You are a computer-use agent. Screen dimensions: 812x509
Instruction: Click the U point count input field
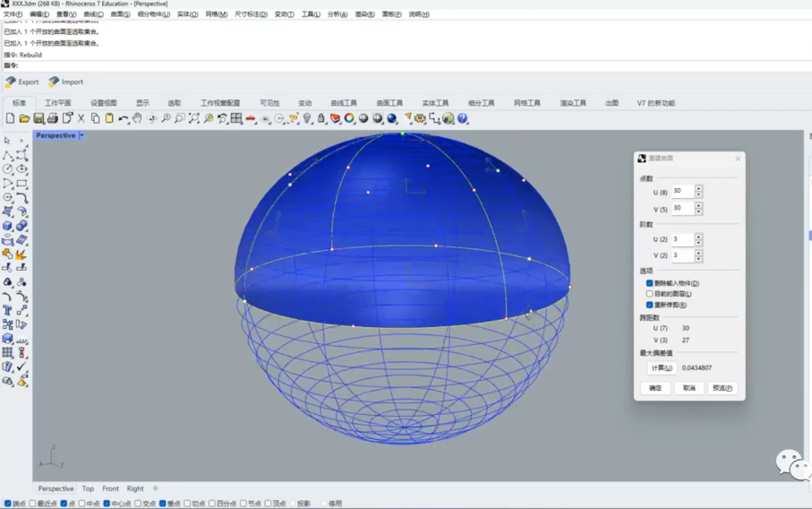(x=682, y=191)
